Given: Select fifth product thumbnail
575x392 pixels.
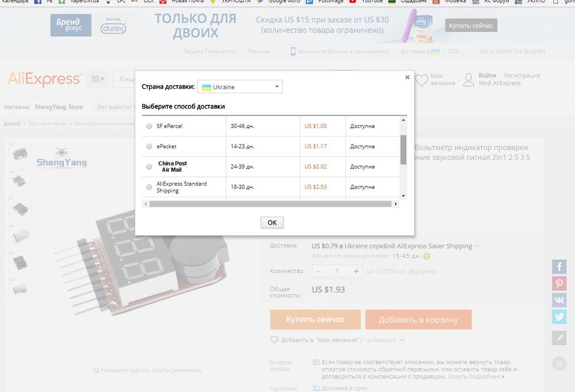Looking at the screenshot, I should pyautogui.click(x=20, y=262).
